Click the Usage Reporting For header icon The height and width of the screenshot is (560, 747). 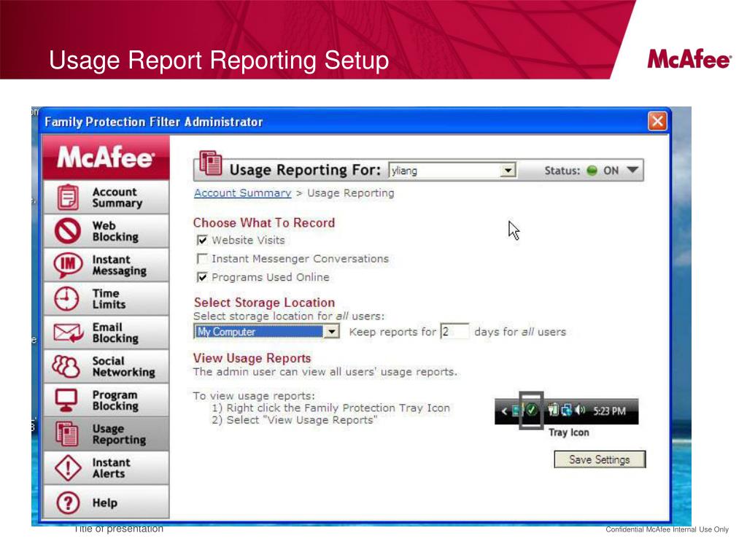pos(211,164)
